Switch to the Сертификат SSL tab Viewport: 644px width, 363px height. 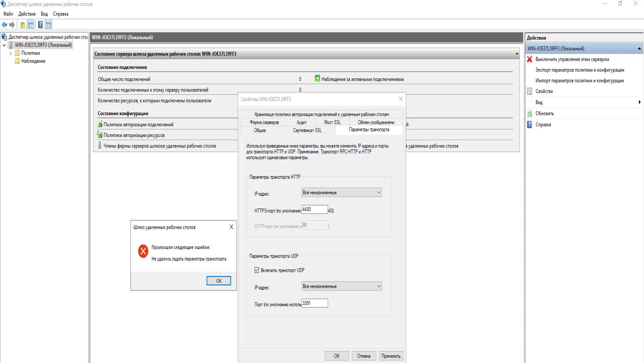pyautogui.click(x=307, y=130)
